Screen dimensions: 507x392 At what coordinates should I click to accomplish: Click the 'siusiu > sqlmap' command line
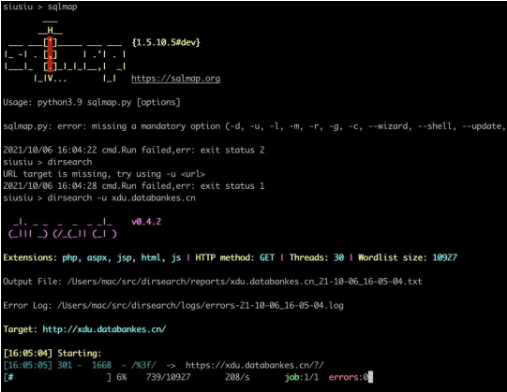coord(40,7)
